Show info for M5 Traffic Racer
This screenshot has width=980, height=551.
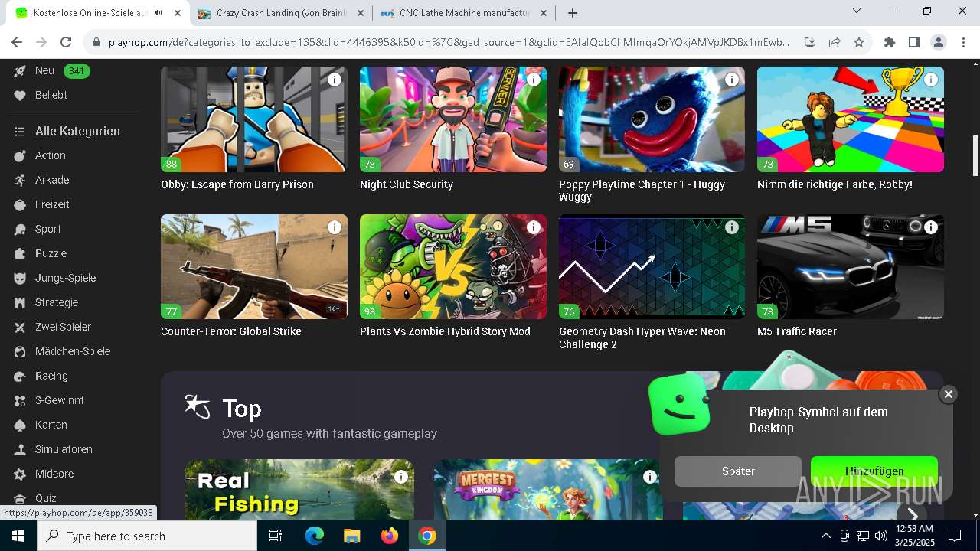pos(931,227)
